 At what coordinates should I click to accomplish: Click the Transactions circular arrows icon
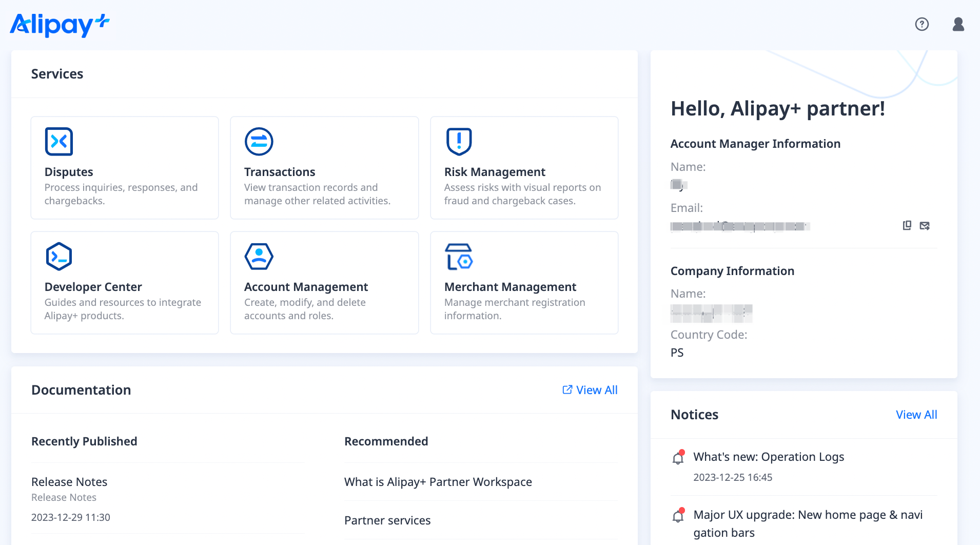point(259,142)
